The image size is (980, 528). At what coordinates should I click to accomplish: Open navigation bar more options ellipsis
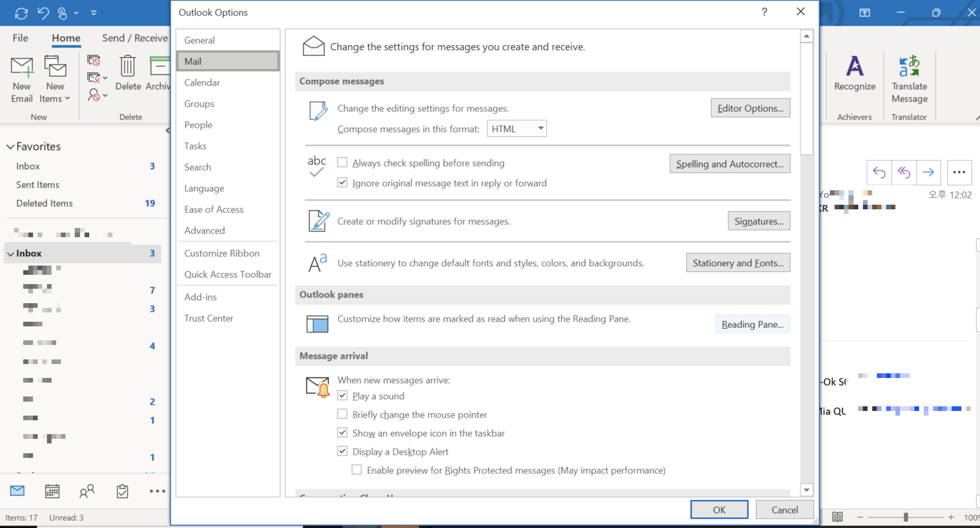coord(157,491)
